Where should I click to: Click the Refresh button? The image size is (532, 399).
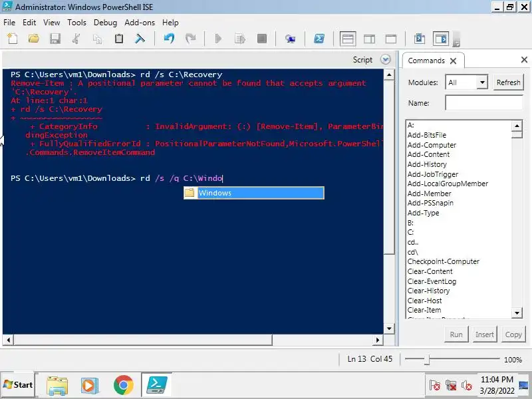pyautogui.click(x=508, y=82)
